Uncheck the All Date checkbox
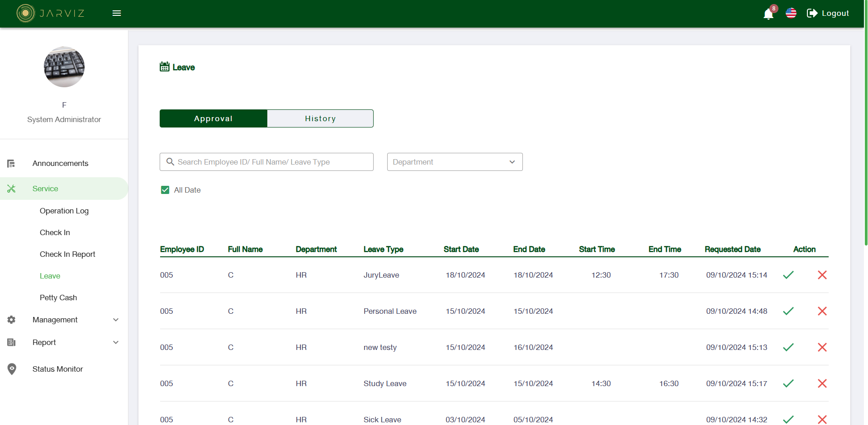 (x=165, y=190)
